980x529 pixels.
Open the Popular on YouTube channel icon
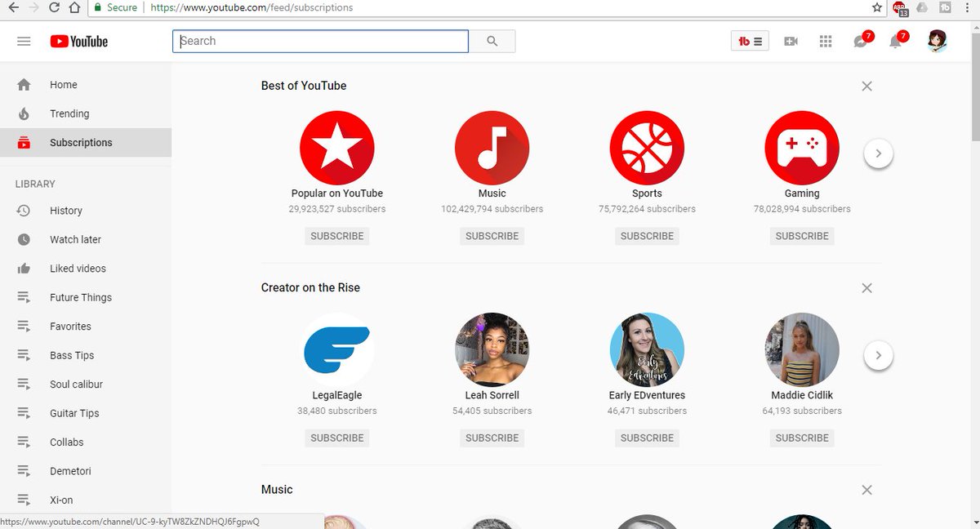click(x=337, y=148)
